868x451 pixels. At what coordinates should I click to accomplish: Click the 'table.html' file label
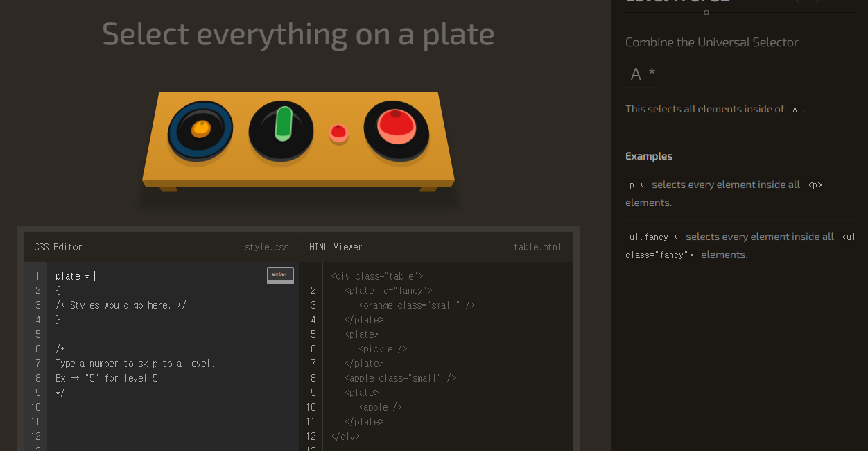538,247
